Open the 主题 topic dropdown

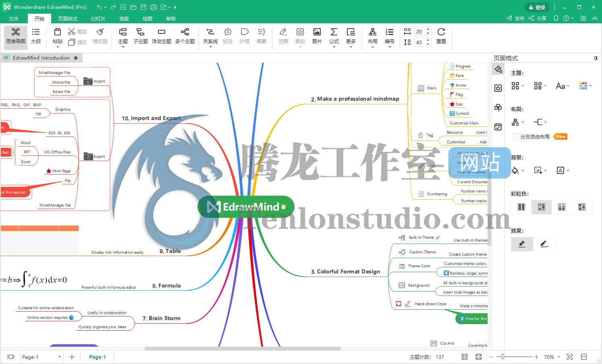coord(123,47)
